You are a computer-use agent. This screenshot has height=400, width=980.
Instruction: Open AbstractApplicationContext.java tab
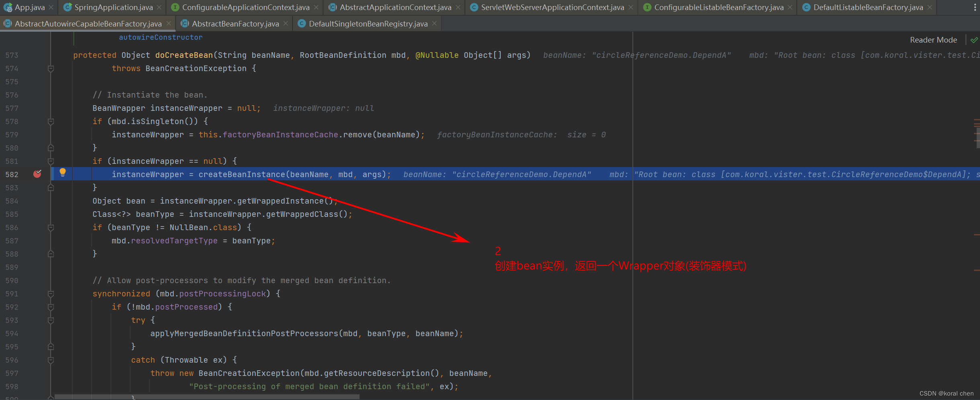click(395, 7)
